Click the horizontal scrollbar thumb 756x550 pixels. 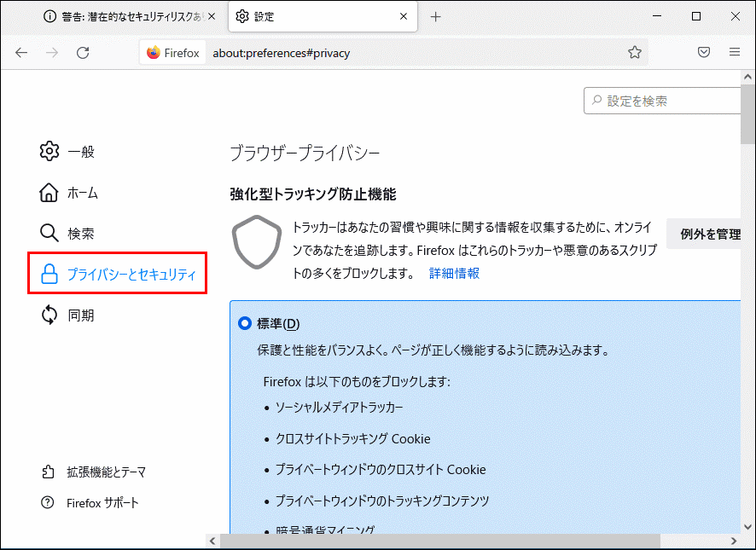(x=440, y=541)
